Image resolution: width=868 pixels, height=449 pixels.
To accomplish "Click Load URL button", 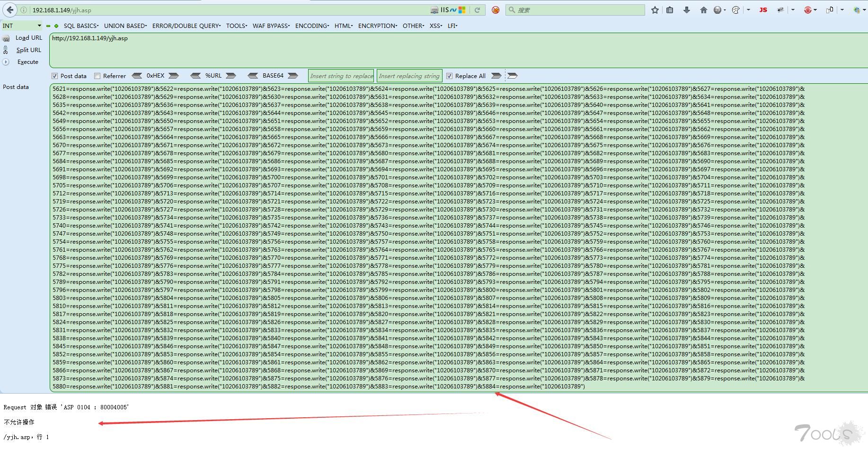I will (x=29, y=38).
